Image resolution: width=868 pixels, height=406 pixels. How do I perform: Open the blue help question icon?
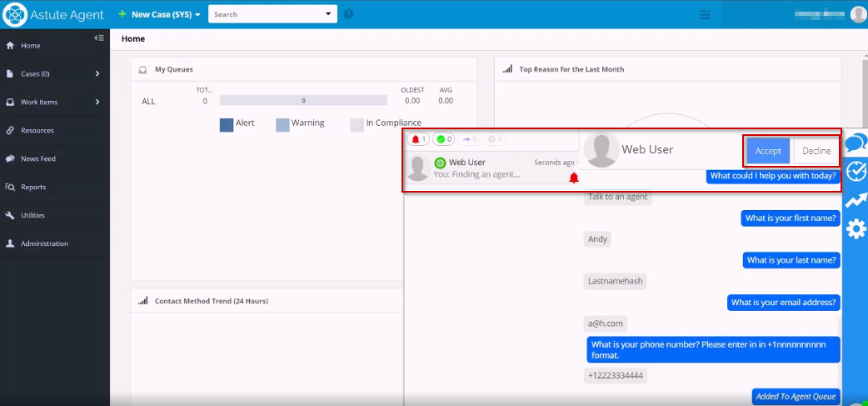(348, 14)
